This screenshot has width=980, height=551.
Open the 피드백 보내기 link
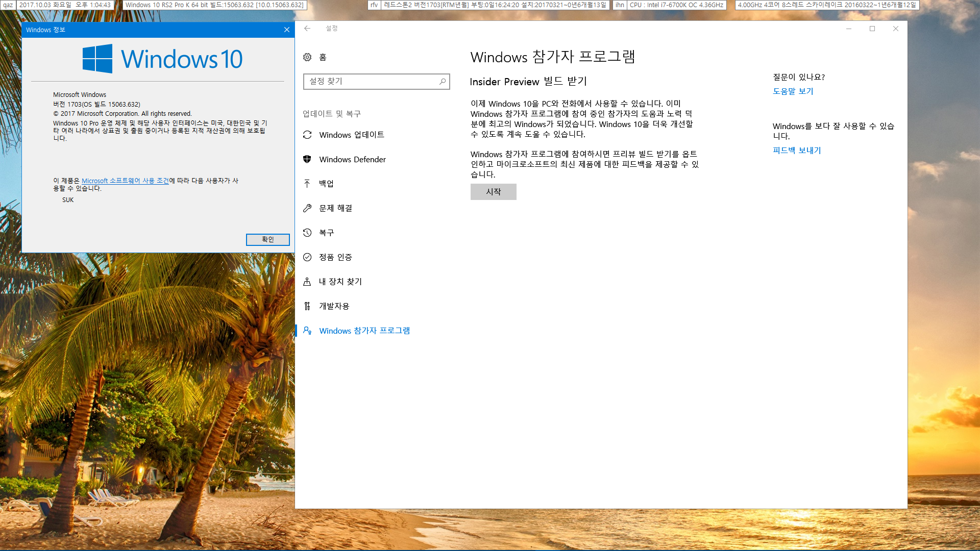coord(797,151)
